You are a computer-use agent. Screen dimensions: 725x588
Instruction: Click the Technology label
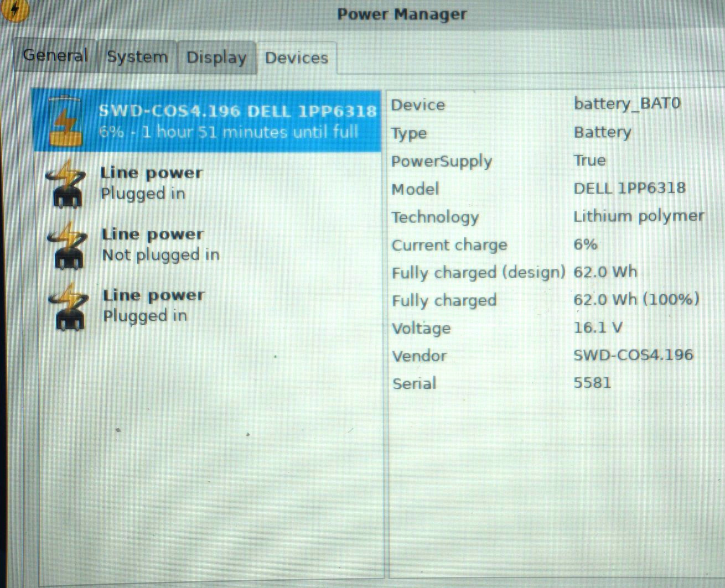click(x=435, y=217)
